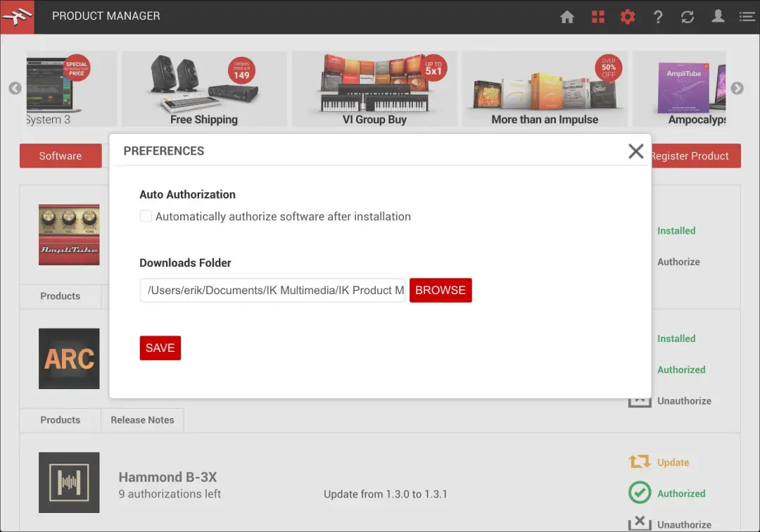Viewport: 760px width, 532px height.
Task: Click the Downloads Folder path field
Action: [273, 290]
